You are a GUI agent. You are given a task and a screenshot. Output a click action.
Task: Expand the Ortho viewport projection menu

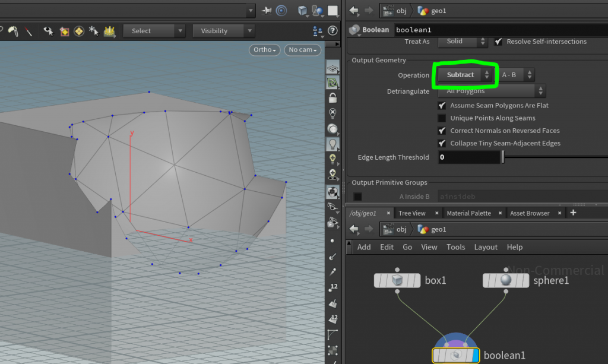pyautogui.click(x=265, y=50)
